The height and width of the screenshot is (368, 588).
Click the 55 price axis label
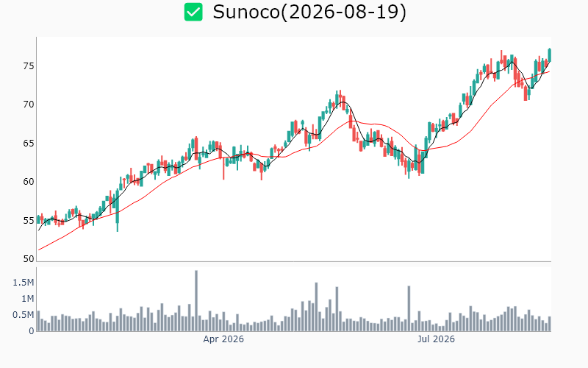point(29,220)
